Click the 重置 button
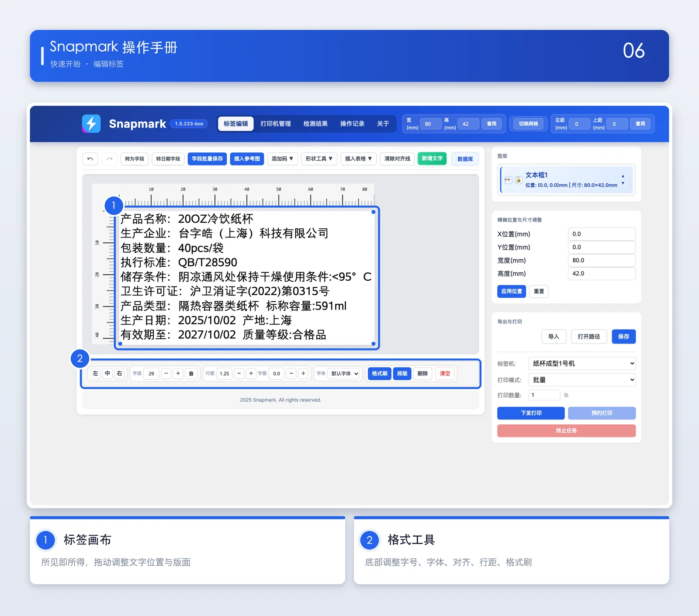This screenshot has height=616, width=699. [x=539, y=291]
